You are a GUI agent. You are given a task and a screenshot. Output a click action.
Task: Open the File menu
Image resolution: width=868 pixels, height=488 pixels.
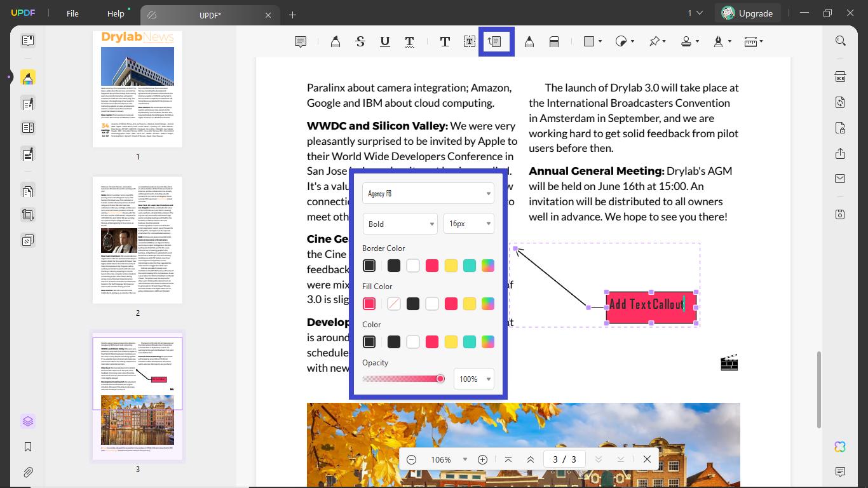72,13
